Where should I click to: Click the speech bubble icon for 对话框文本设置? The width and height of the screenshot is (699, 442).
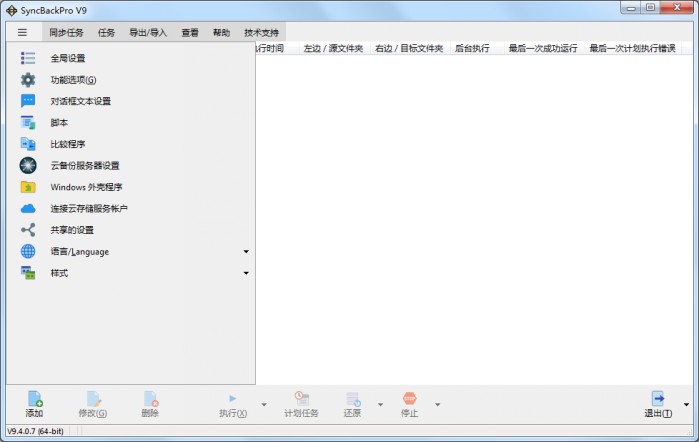pos(28,101)
